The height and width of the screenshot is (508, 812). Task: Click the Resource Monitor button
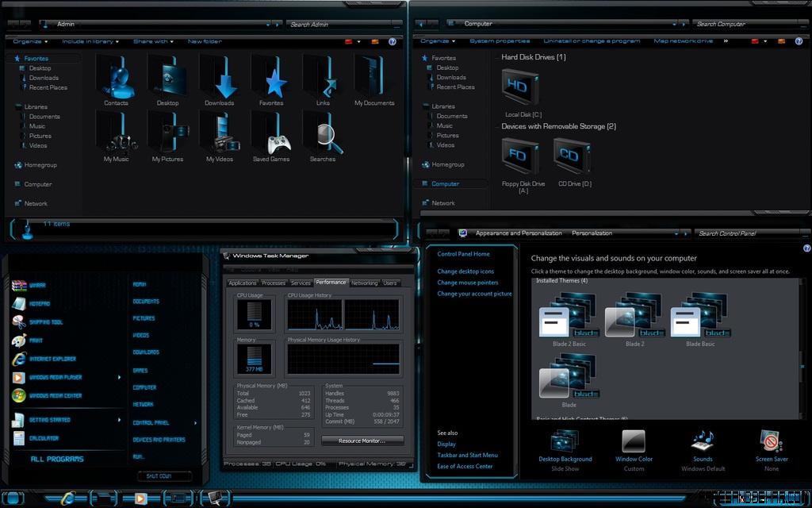click(362, 441)
